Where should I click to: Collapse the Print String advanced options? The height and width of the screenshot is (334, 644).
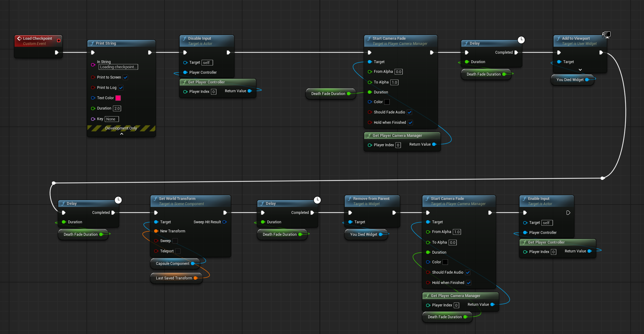click(121, 134)
